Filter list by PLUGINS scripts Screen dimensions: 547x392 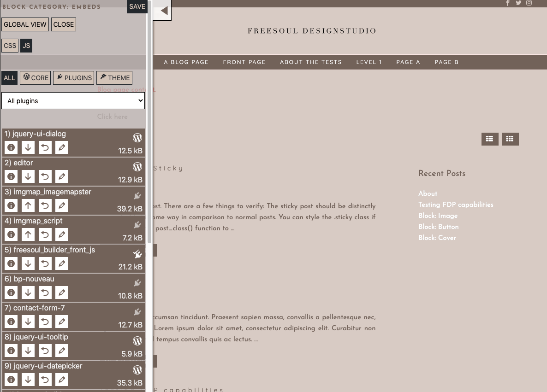tap(74, 78)
